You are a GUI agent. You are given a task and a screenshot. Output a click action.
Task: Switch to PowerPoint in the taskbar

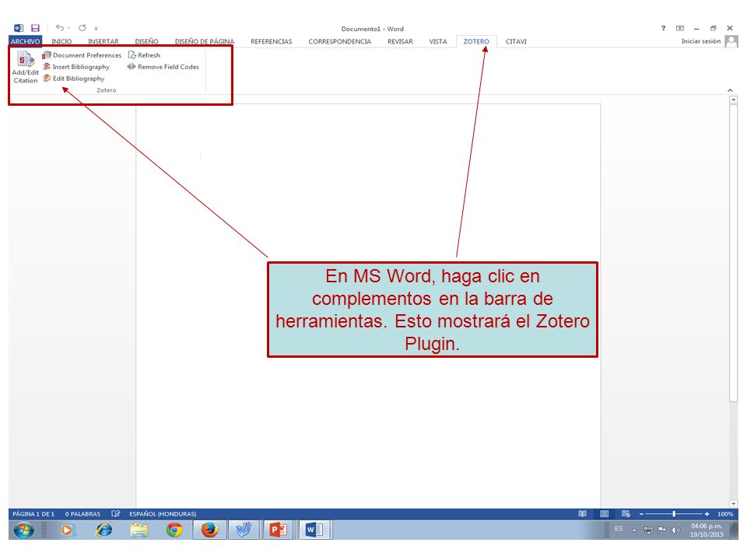coord(279,530)
